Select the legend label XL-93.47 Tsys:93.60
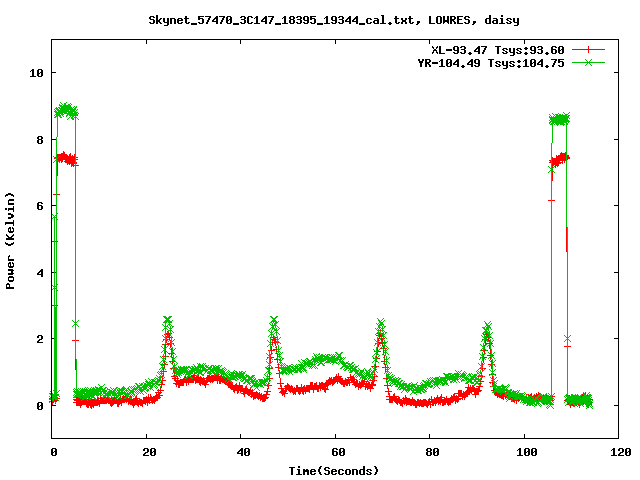The height and width of the screenshot is (480, 640). click(x=498, y=50)
